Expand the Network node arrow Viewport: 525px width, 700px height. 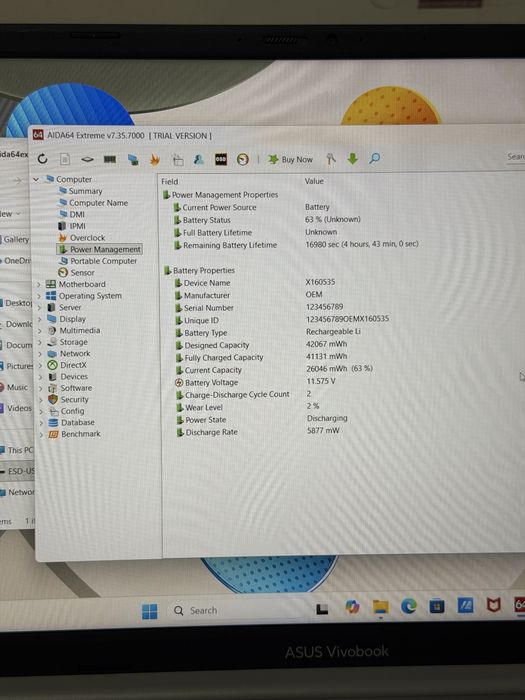tap(40, 354)
